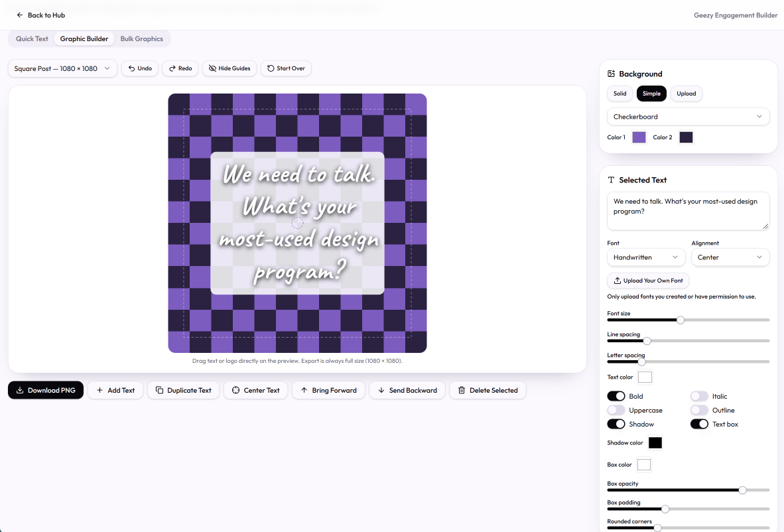
Task: Click into the Selected Text input box
Action: click(x=688, y=211)
